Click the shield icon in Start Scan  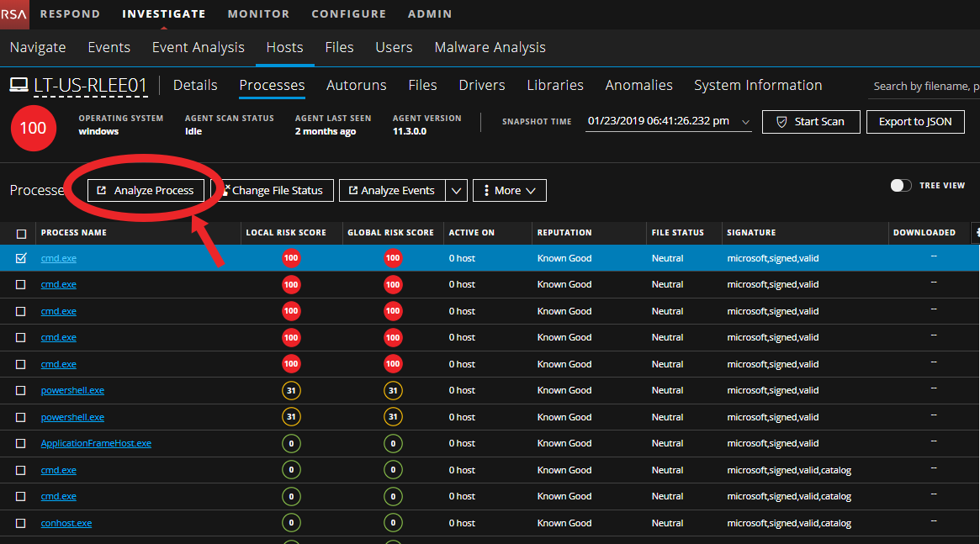coord(781,122)
